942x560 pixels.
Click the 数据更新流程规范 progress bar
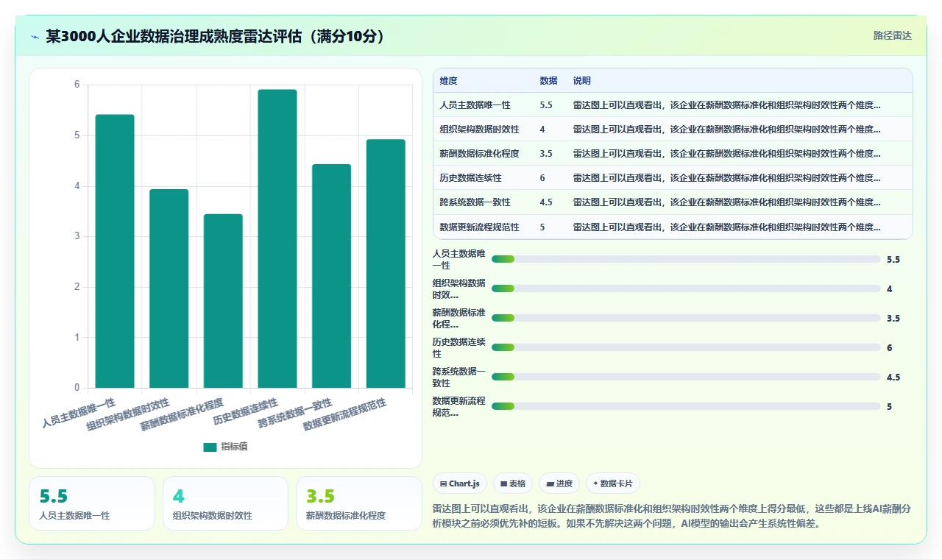pos(686,406)
